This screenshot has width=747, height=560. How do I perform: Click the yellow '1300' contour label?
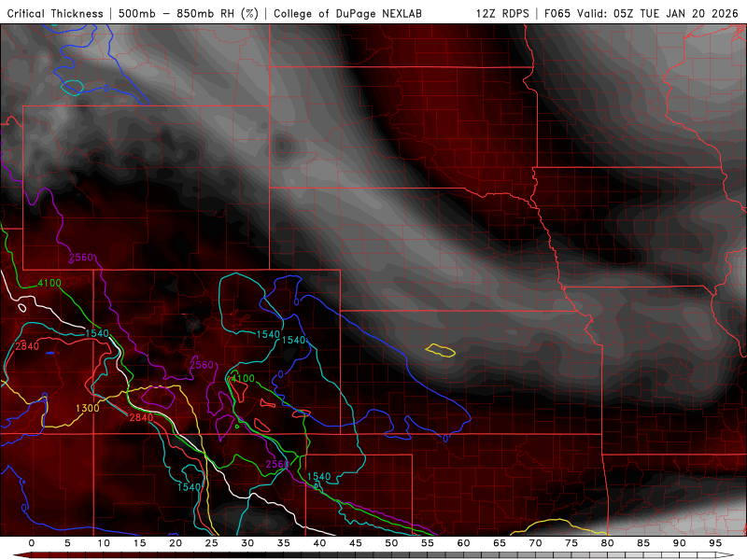(88, 408)
